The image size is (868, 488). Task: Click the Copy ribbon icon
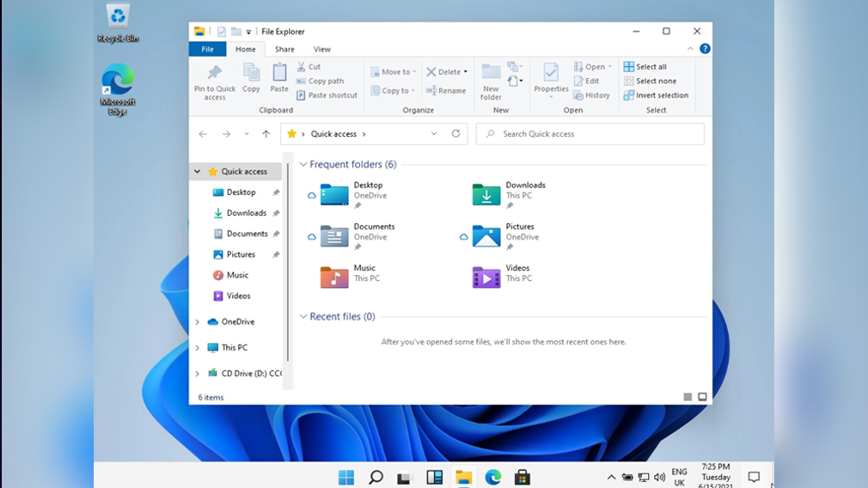(x=251, y=78)
